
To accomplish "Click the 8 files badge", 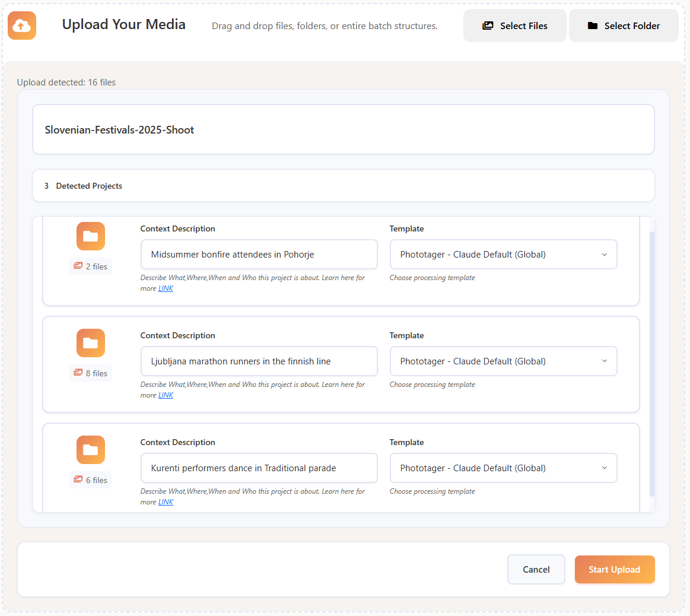I will coord(90,373).
